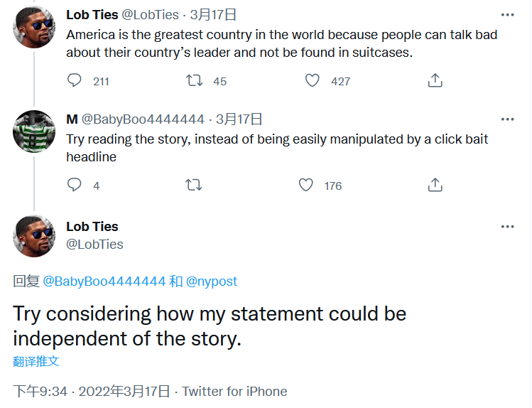Share BabyBoo4444444's tweet
Viewport: 532px width, 408px height.
[435, 185]
